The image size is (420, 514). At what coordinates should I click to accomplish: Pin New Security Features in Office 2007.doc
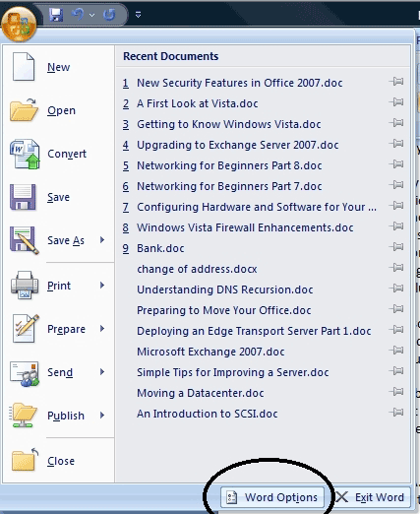396,82
